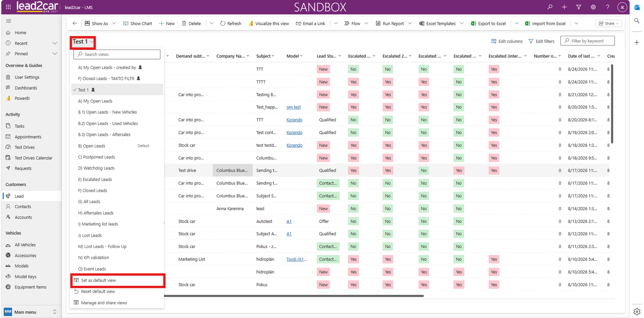
Task: Collapse sidebar with hamburger menu icon
Action: click(8, 21)
